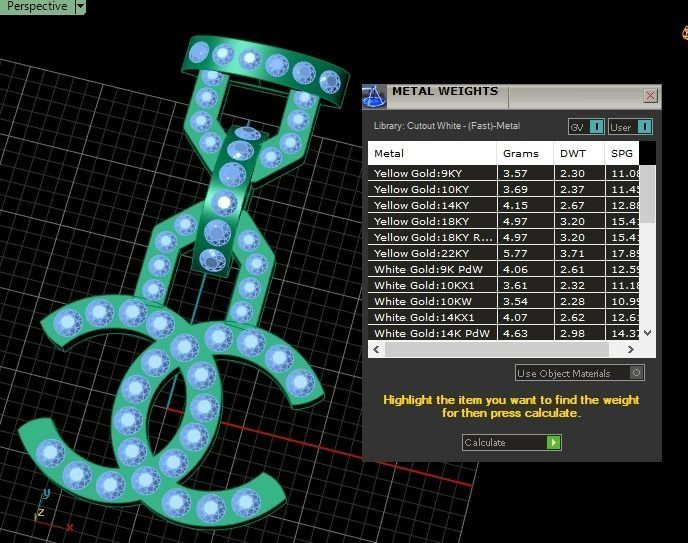The height and width of the screenshot is (543, 688).
Task: Select the Yellow Gold:18KY R... row
Action: pos(503,237)
